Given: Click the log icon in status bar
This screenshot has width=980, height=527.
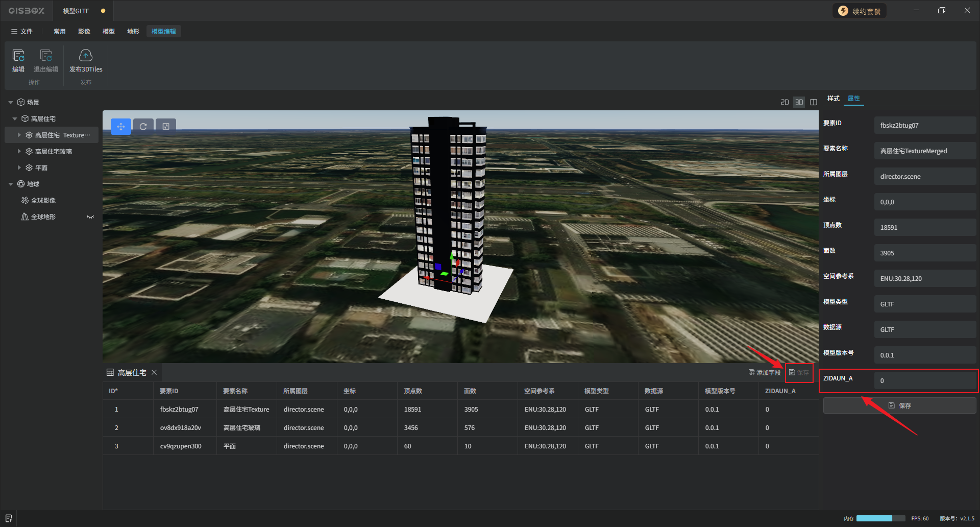Looking at the screenshot, I should pyautogui.click(x=9, y=518).
